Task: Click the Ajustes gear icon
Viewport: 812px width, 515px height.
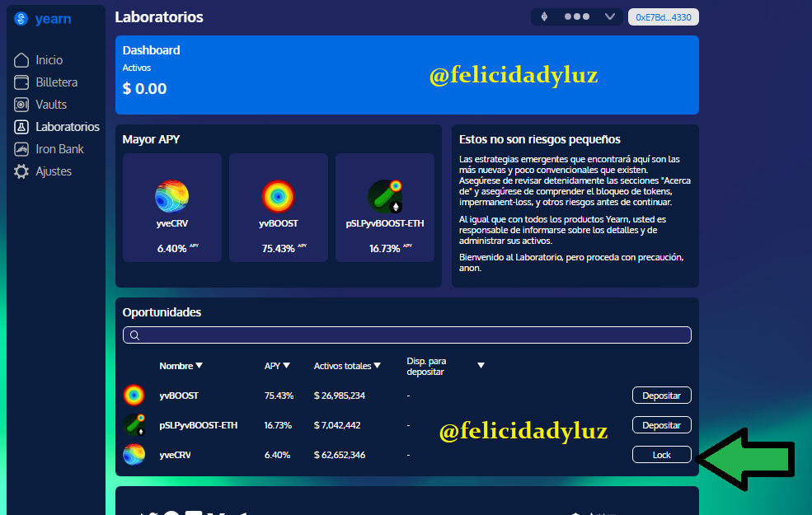Action: [x=21, y=171]
